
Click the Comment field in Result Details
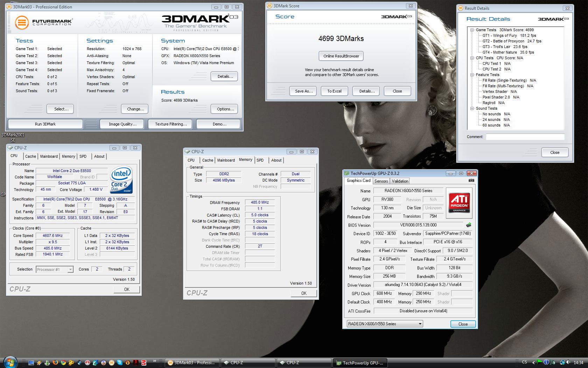[x=525, y=137]
